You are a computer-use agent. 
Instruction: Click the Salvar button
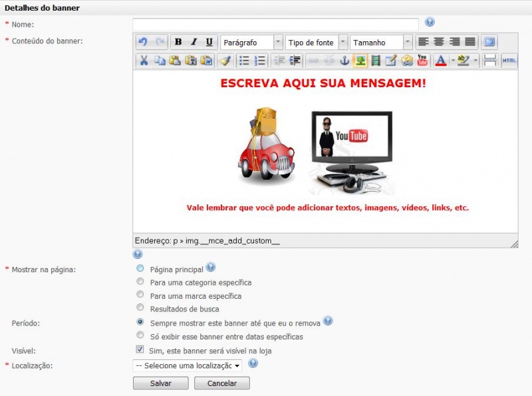coord(161,383)
